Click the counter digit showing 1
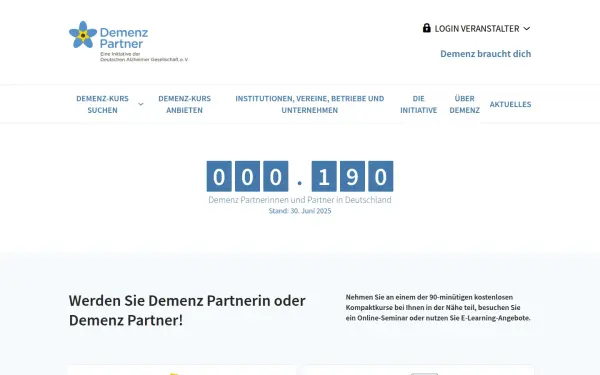 [324, 176]
